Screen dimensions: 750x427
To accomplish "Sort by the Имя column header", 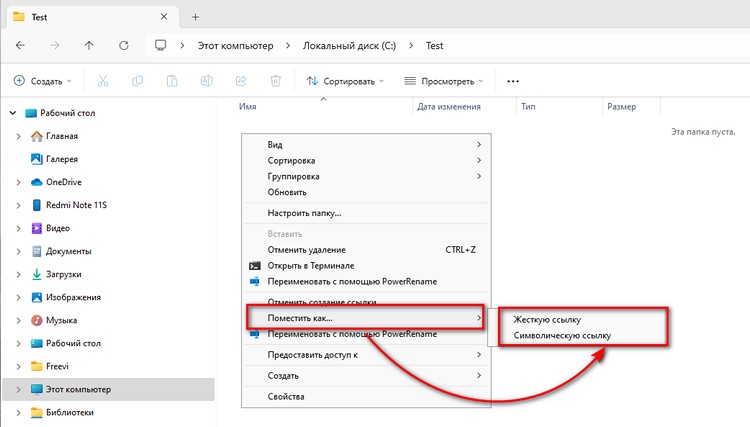I will point(247,107).
